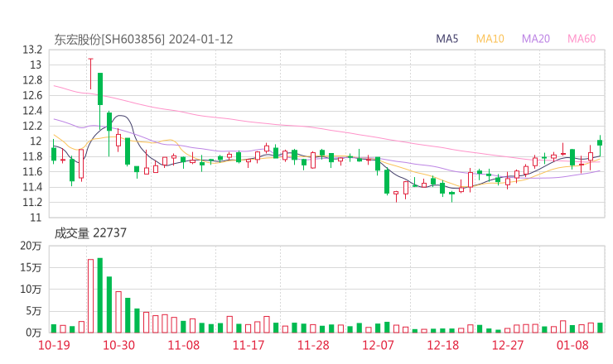The height and width of the screenshot is (364, 613).
Task: Click the 10-19 date axis label
Action: click(x=54, y=345)
